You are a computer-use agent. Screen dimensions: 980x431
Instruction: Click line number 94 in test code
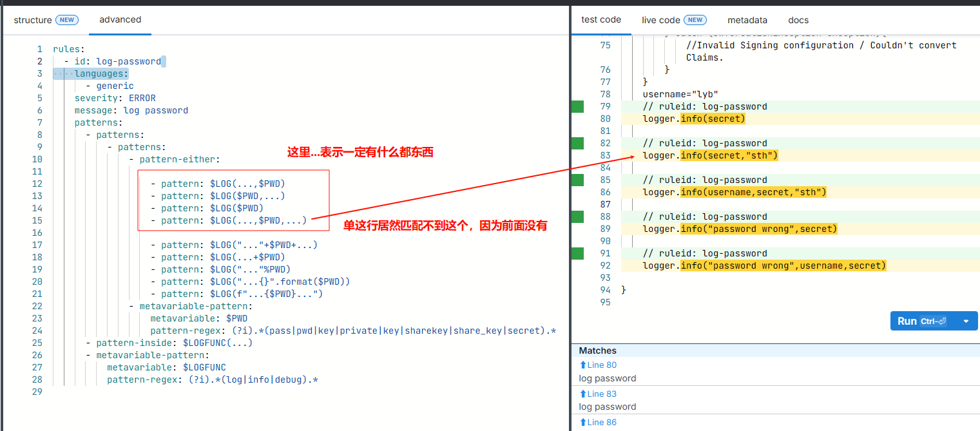(x=605, y=290)
